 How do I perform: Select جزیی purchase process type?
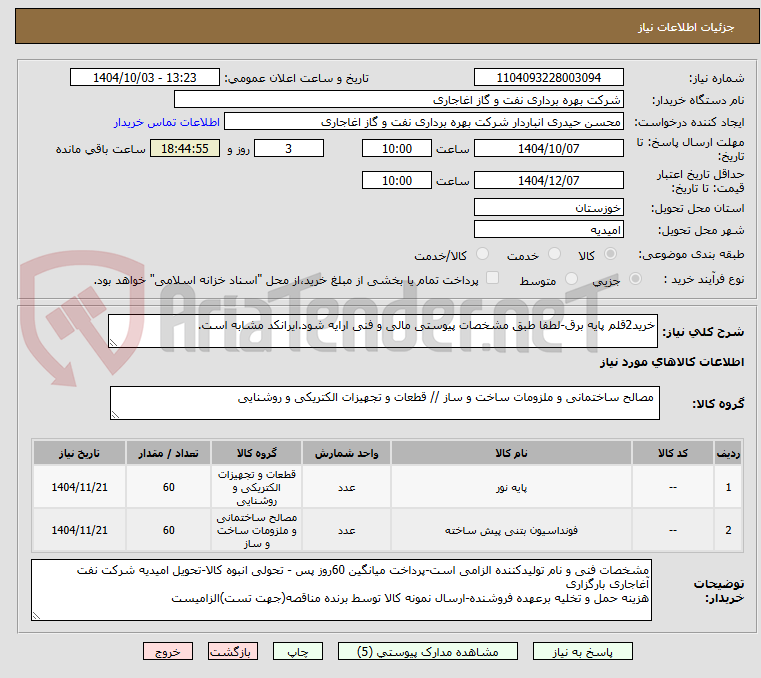638,281
